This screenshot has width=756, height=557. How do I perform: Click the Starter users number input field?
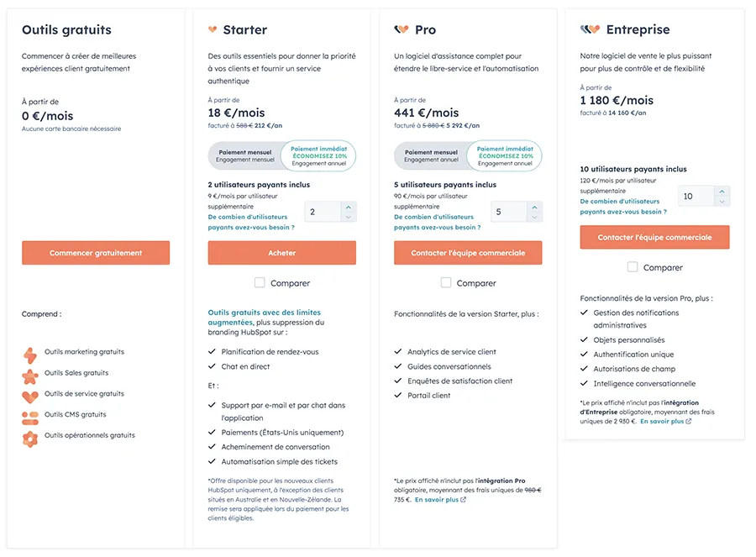point(322,212)
